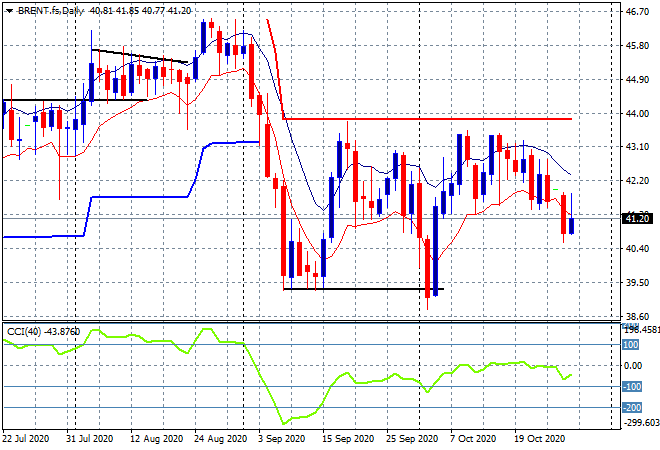This screenshot has height=450, width=660.
Task: Click the red horizontal resistance line
Action: [x=428, y=119]
